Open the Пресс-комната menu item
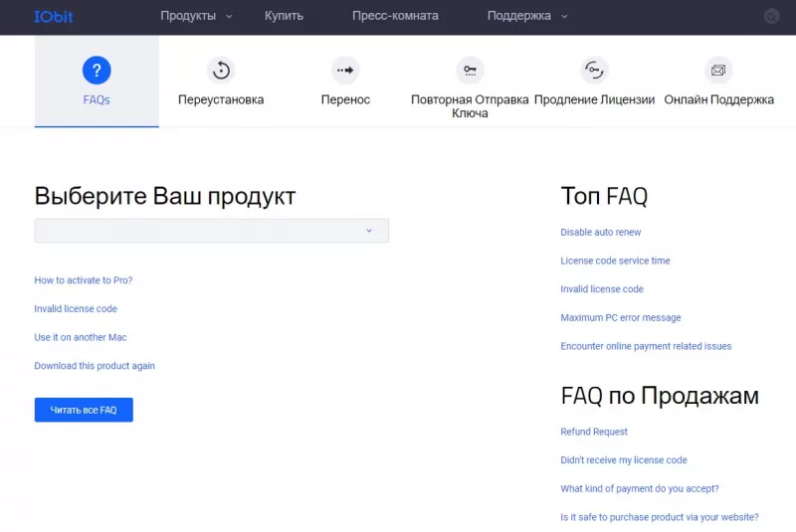This screenshot has width=796, height=532. click(395, 16)
